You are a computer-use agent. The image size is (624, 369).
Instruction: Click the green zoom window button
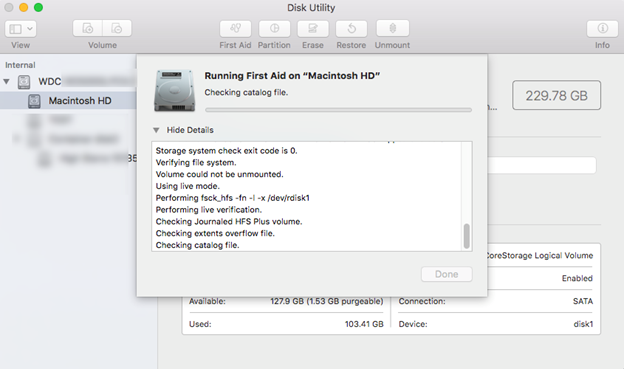(x=38, y=8)
